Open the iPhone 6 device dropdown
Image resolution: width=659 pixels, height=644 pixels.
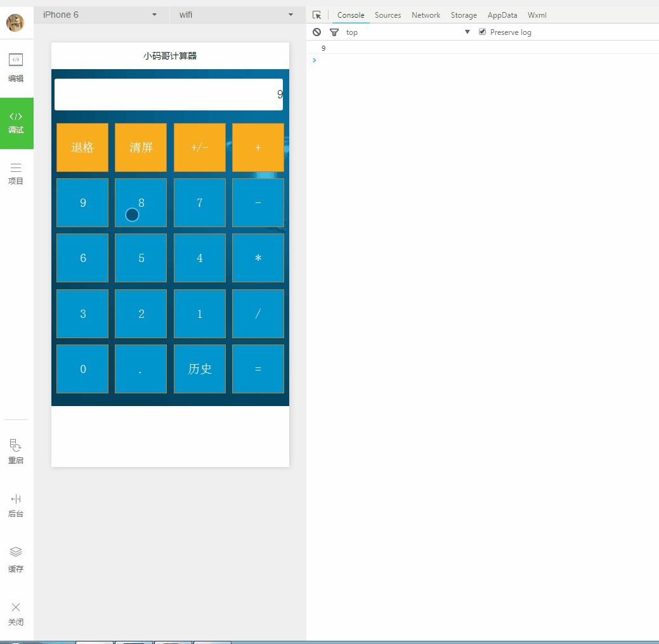click(x=101, y=15)
